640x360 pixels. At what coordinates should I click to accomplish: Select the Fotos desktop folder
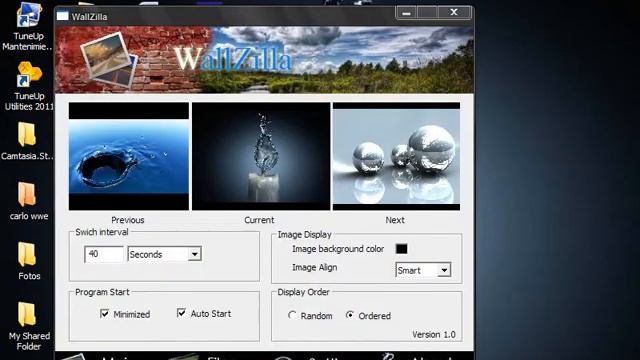click(29, 261)
